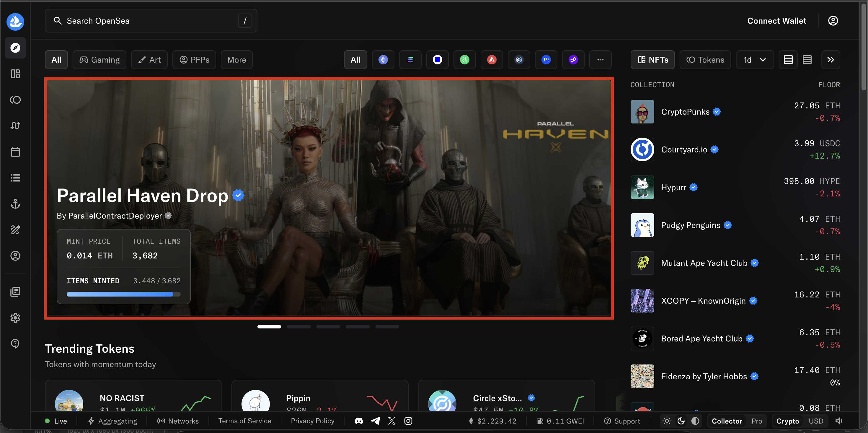The height and width of the screenshot is (433, 868).
Task: Filter by the Solana chain icon
Action: point(410,60)
